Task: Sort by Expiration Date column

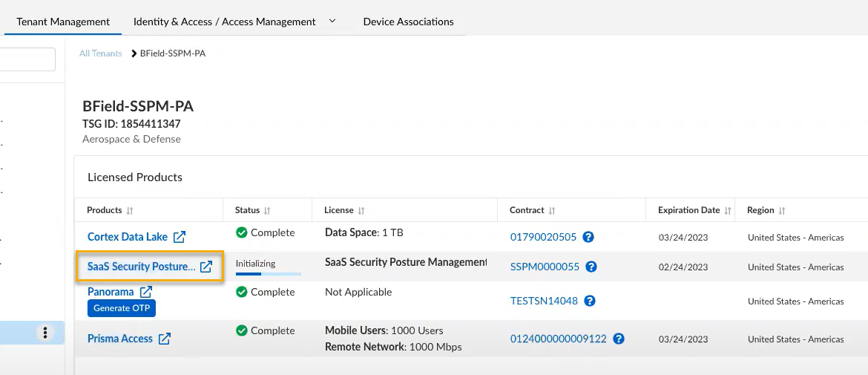Action: (728, 211)
